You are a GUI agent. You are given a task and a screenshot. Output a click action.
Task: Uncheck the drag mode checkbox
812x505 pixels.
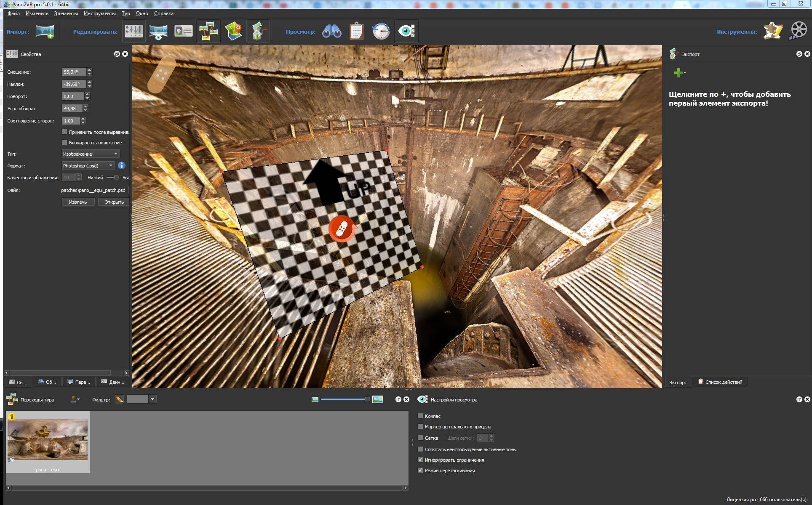pos(420,470)
